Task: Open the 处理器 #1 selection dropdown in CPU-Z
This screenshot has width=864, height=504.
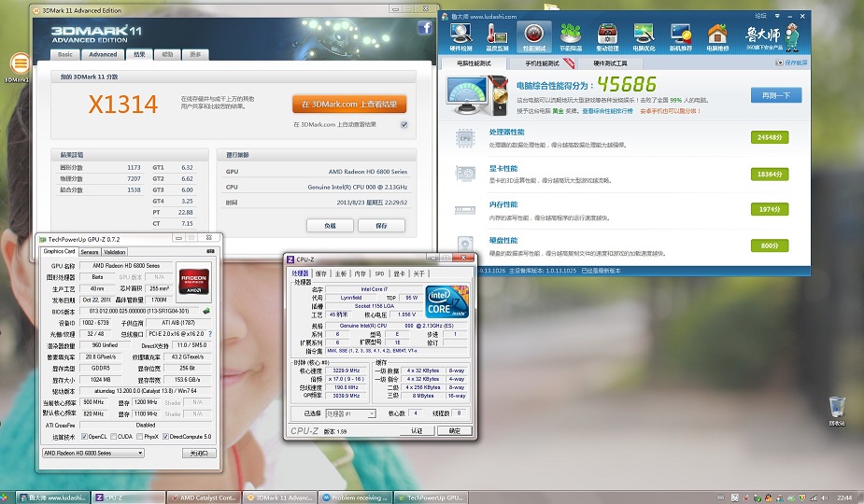Action: (x=350, y=413)
